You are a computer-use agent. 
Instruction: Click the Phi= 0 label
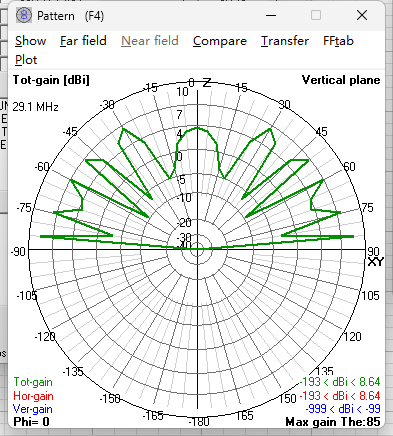click(x=31, y=422)
